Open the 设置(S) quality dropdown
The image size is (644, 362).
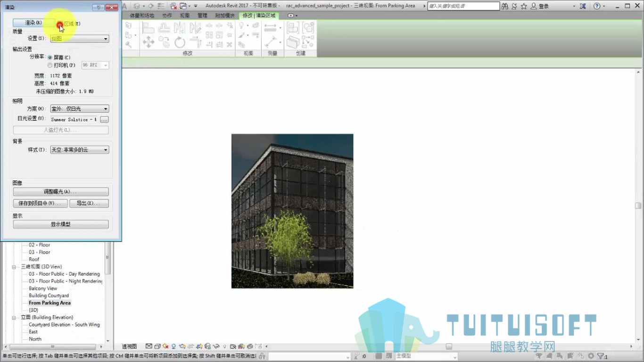click(80, 39)
